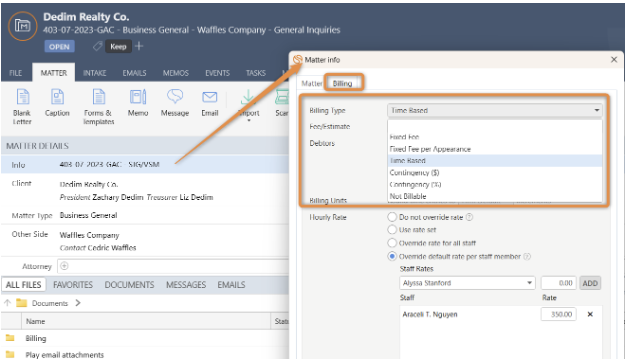
Task: Go up one folder level arrow
Action: coord(7,303)
